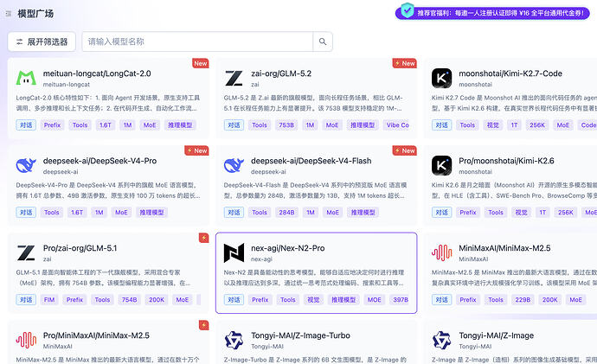Screen dimensions: 597x364
Task: Click the DeepSeek-V4-Flash whale logo
Action: pos(234,165)
